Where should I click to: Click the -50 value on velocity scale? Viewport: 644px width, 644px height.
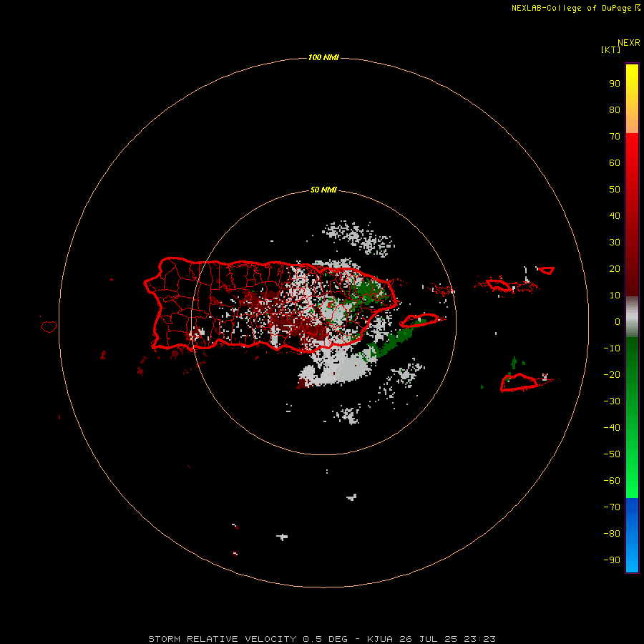(x=612, y=454)
